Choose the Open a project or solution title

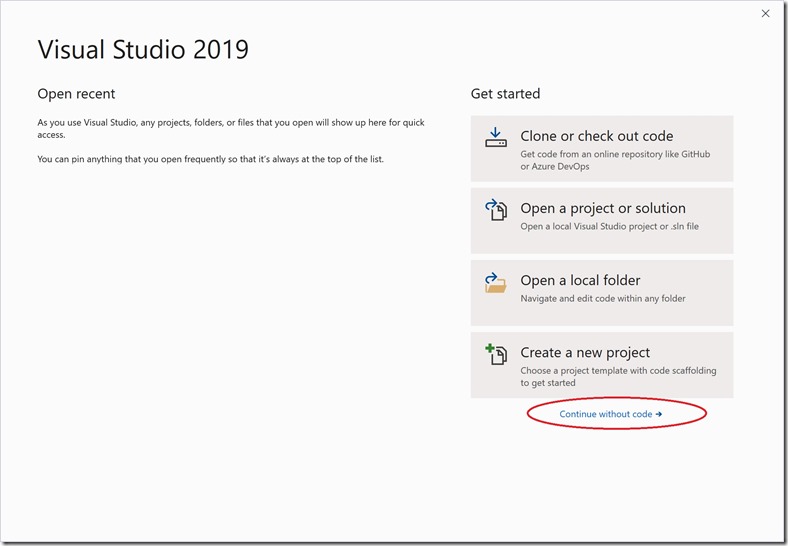(603, 208)
